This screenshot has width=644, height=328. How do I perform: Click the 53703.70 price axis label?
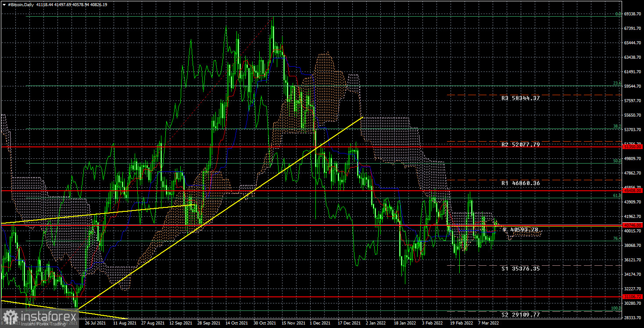click(x=633, y=130)
